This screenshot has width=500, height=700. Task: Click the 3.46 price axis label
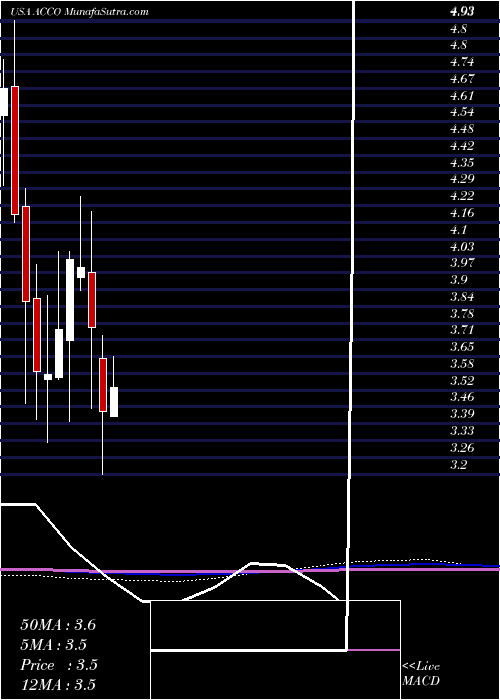462,397
